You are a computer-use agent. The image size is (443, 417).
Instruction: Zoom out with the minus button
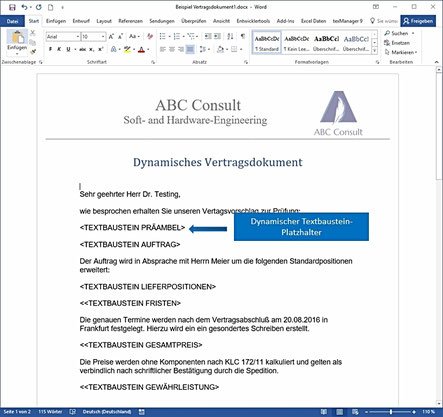pyautogui.click(x=366, y=412)
